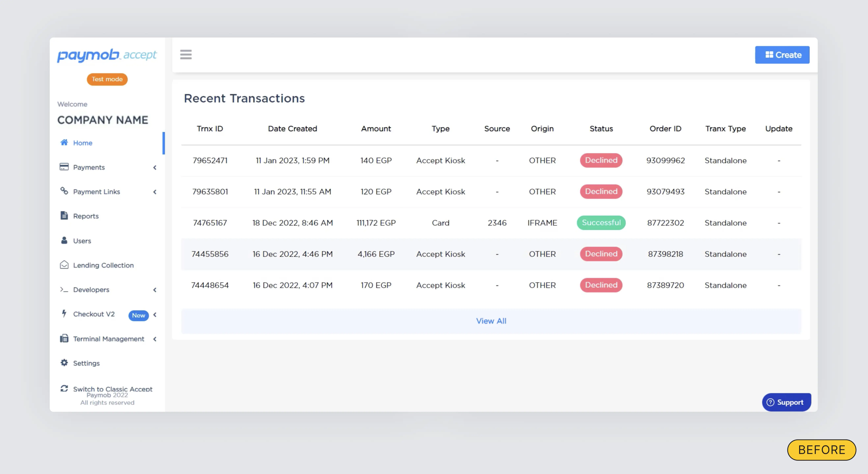Click the Payment Links chain icon

[64, 191]
